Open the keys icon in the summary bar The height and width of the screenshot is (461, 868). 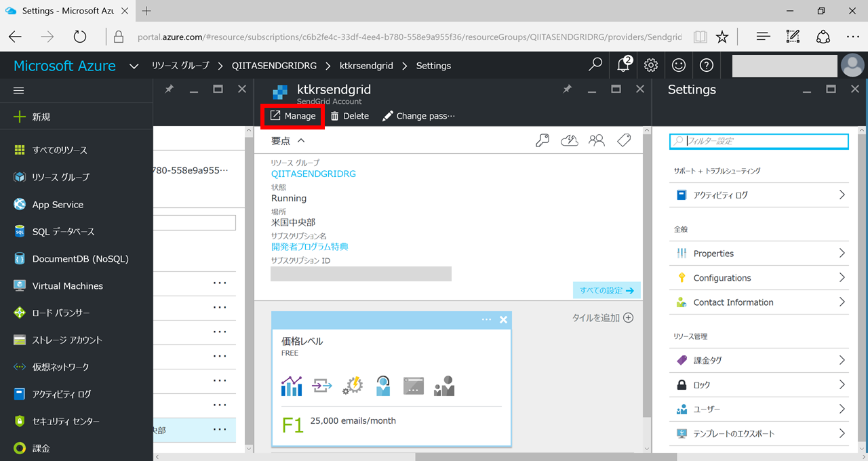542,140
